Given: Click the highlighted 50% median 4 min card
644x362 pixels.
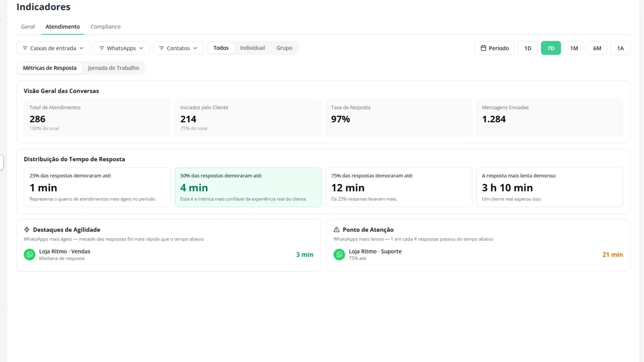Looking at the screenshot, I should pyautogui.click(x=248, y=187).
